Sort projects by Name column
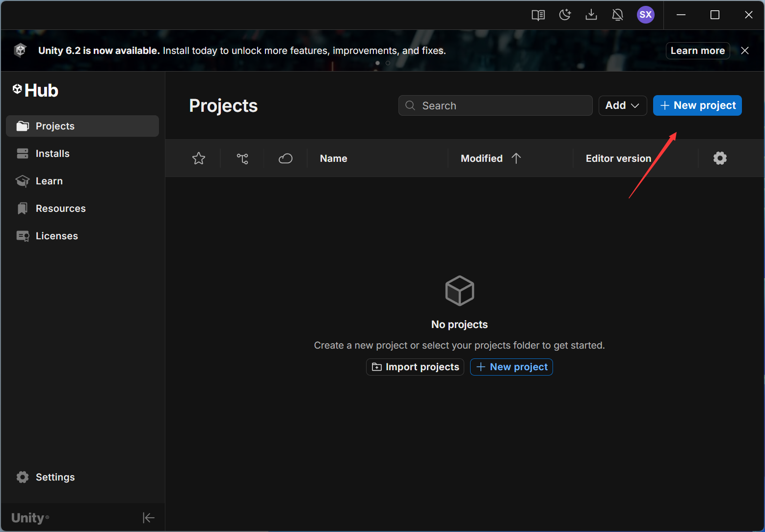 (334, 158)
